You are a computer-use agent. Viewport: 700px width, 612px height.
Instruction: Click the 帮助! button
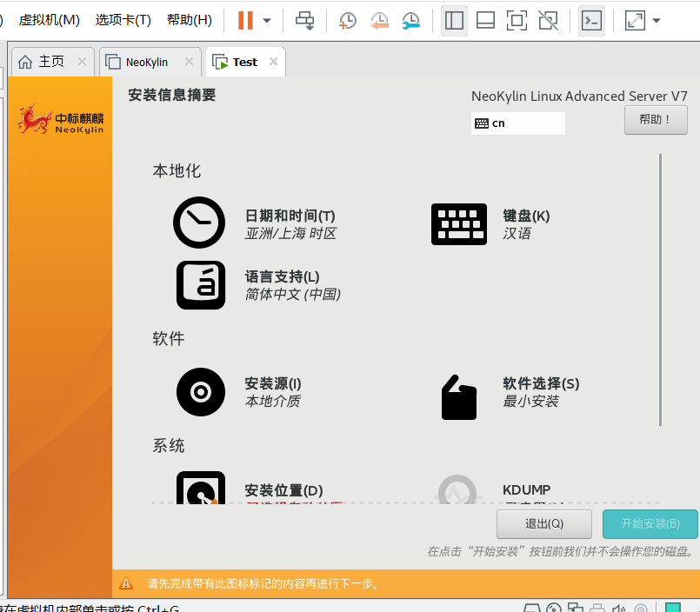[x=656, y=119]
